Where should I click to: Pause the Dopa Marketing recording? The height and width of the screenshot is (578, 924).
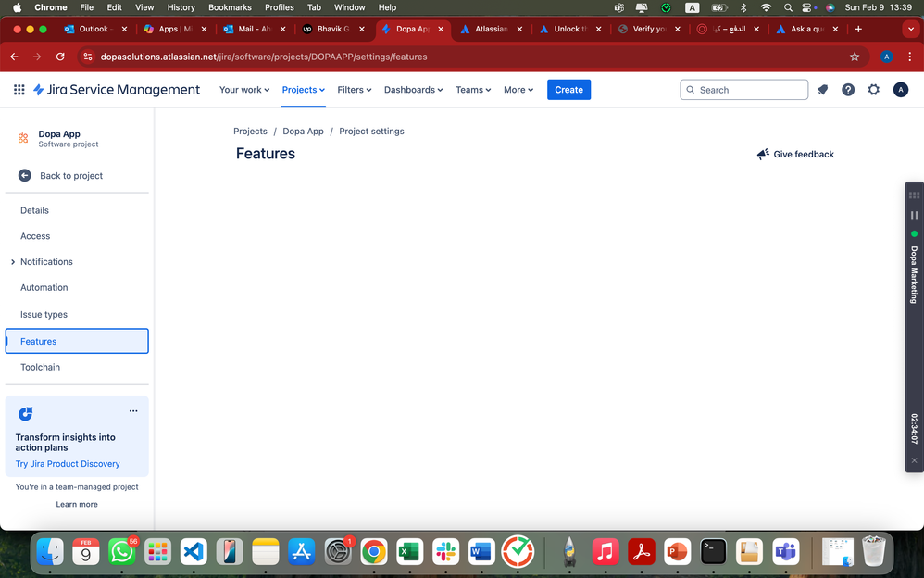[914, 214]
